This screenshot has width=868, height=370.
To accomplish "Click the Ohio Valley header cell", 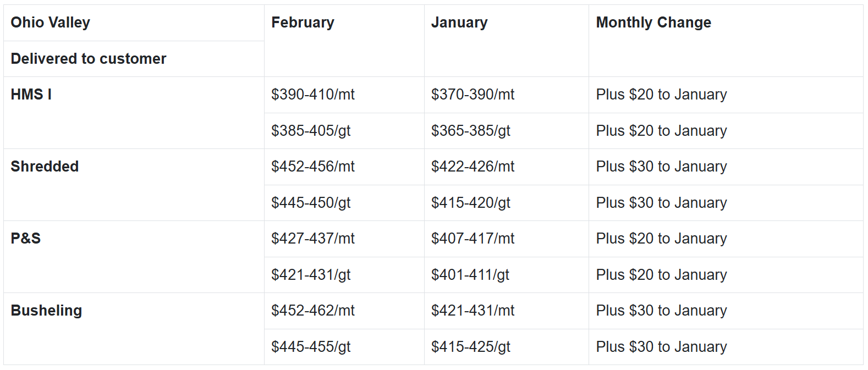I will click(x=50, y=23).
